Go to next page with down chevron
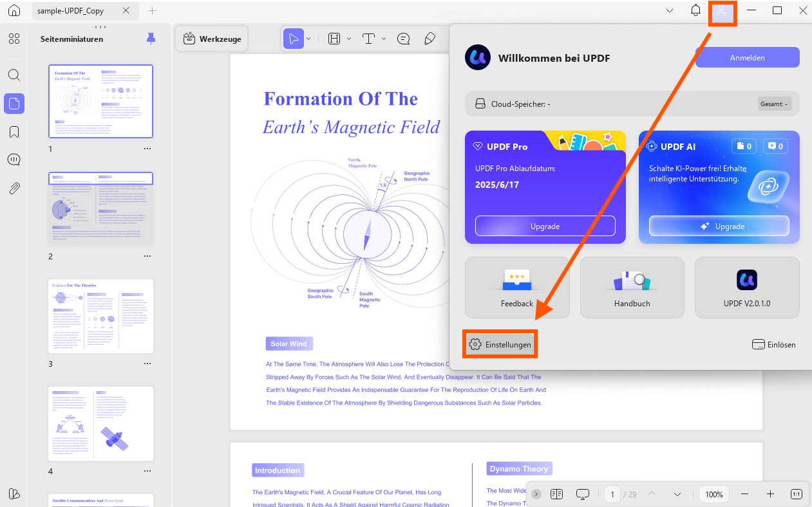Screen dimensions: 812x507 677,494
